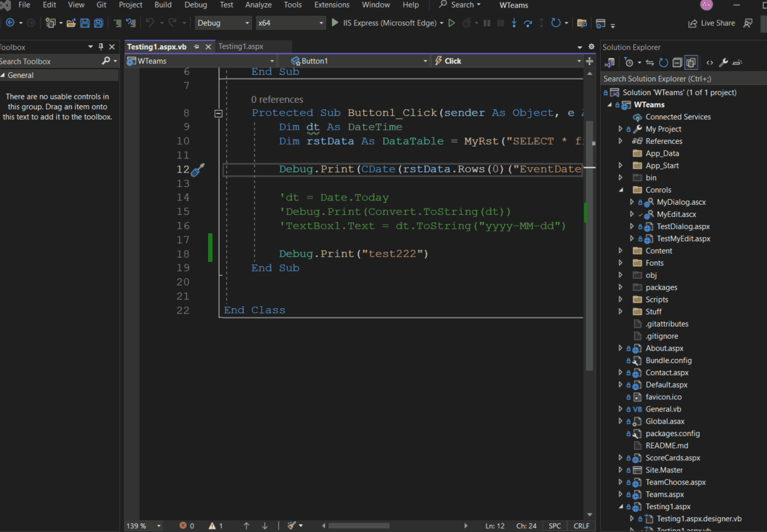Viewport: 767px width, 532px height.
Task: Open Solution Explorer Properties with the wrench icon
Action: pos(724,62)
